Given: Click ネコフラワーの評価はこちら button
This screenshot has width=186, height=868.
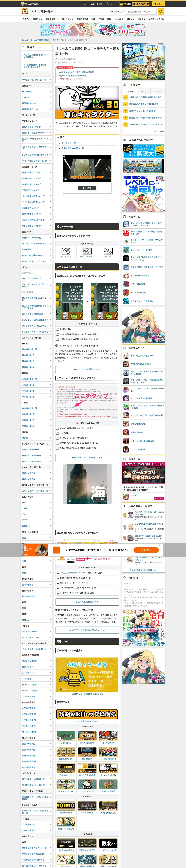Looking at the screenshot, I should tap(87, 369).
